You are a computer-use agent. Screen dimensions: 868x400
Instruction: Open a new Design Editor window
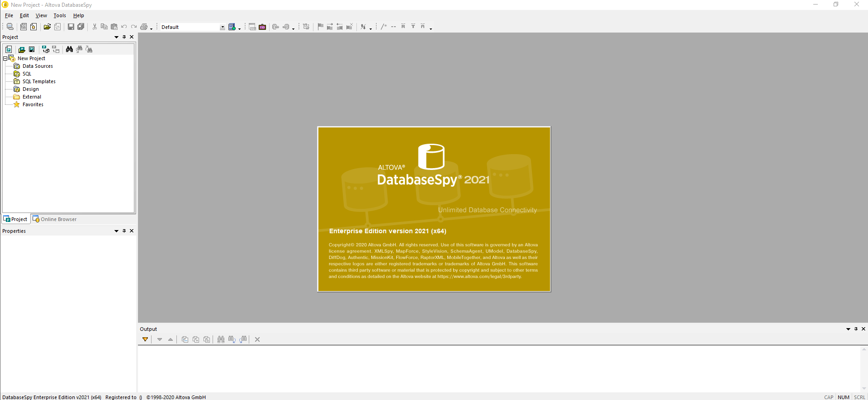click(33, 27)
